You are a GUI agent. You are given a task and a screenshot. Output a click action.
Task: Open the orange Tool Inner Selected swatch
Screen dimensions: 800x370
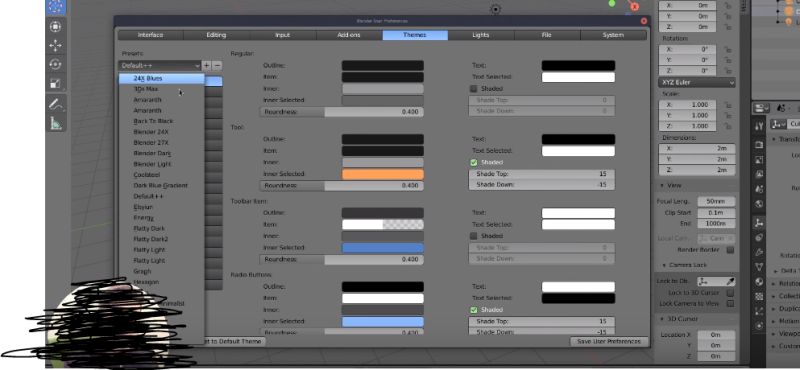(383, 174)
